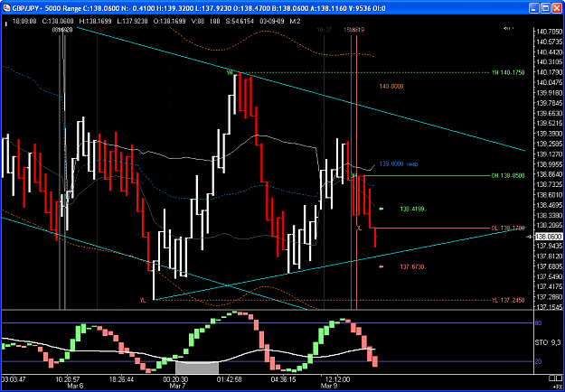The image size is (565, 392).
Task: Click the YL marker at chart's left low
Action: 143,300
